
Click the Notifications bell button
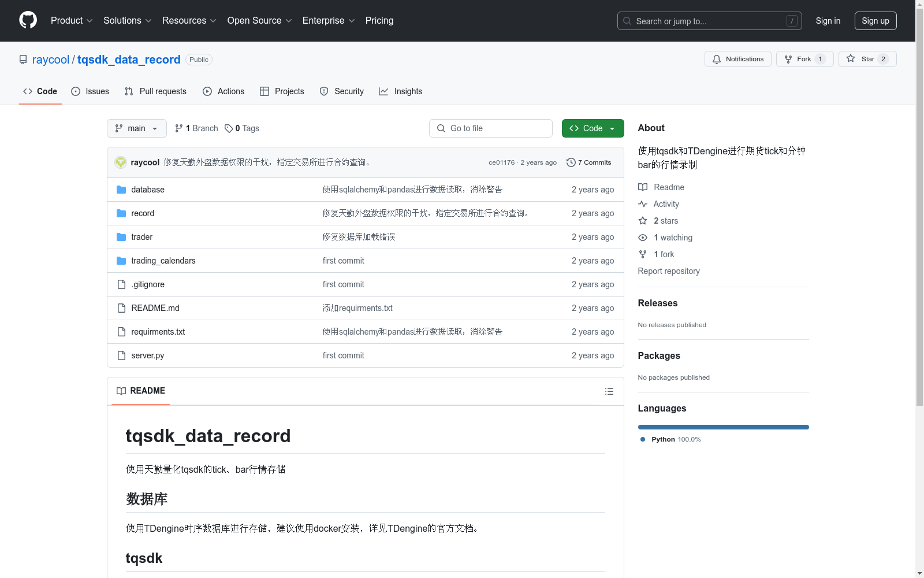pos(737,59)
